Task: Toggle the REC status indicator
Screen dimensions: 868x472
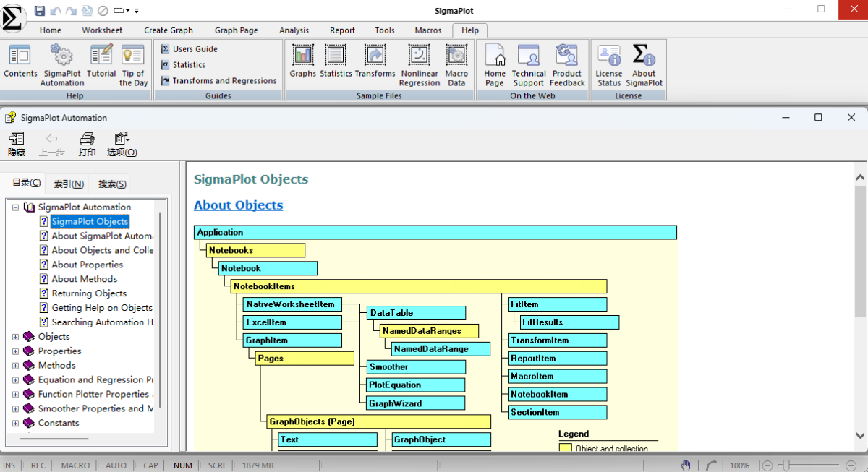Action: pyautogui.click(x=38, y=465)
